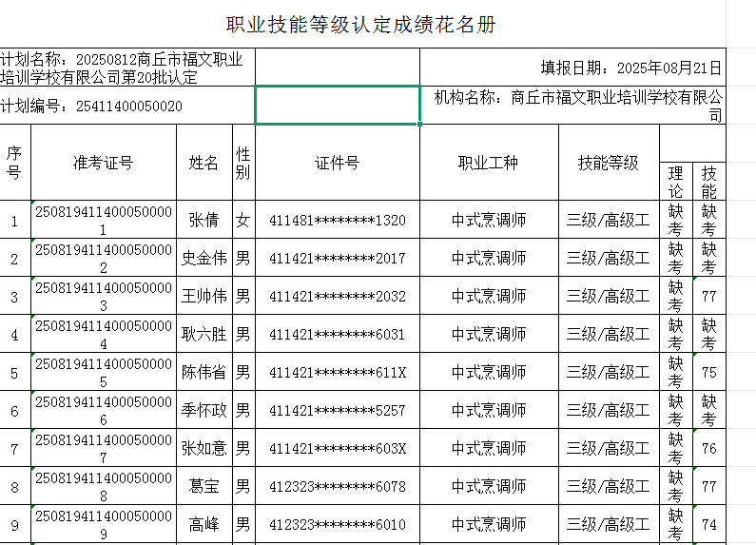Viewport: 756px width, 545px height.
Task: Select 张如意's 三级/高级工 cell
Action: click(x=608, y=449)
